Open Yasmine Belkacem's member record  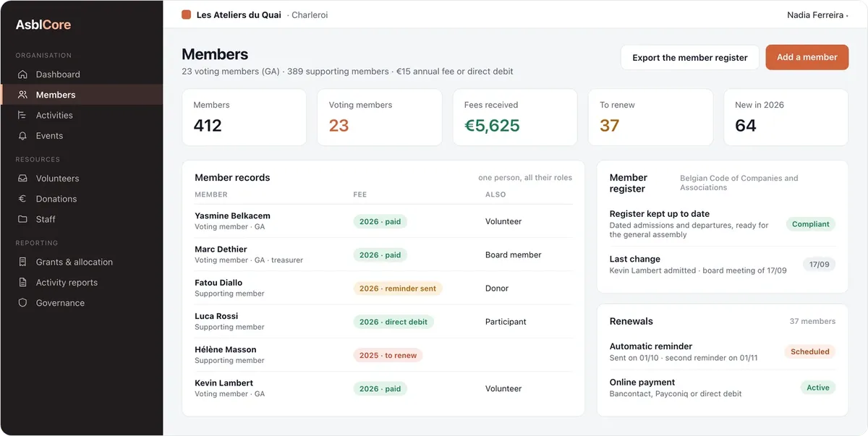point(383,221)
